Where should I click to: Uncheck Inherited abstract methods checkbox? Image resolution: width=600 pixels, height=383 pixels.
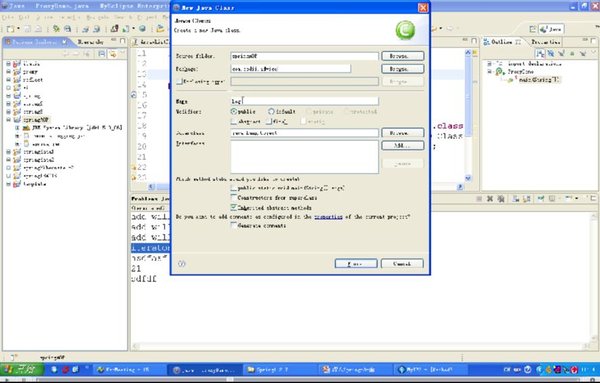coord(234,207)
